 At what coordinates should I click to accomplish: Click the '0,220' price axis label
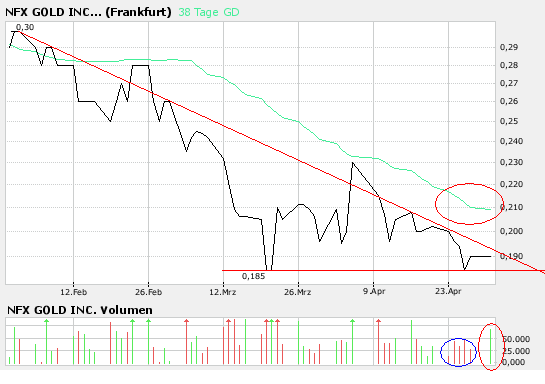tap(511, 184)
